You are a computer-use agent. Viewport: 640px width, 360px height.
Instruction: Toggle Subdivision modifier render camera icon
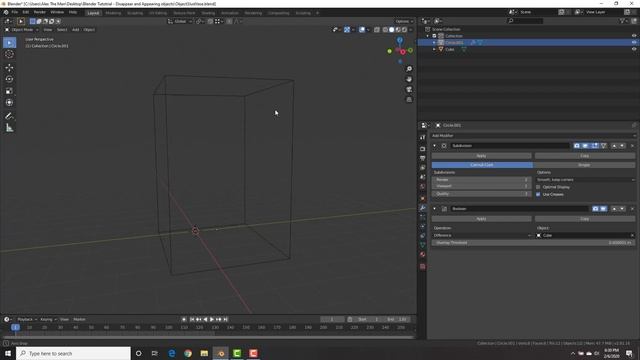pyautogui.click(x=577, y=146)
